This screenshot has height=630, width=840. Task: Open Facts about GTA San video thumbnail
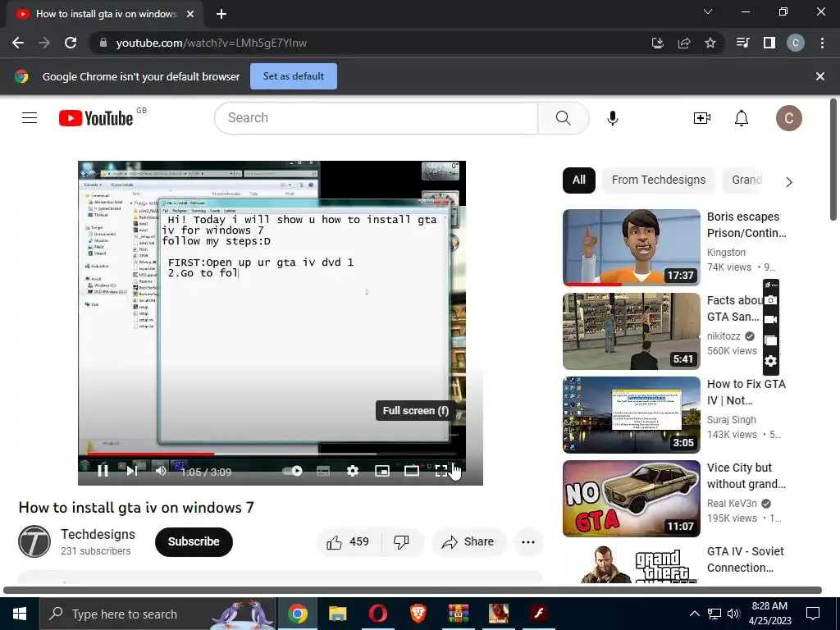631,331
